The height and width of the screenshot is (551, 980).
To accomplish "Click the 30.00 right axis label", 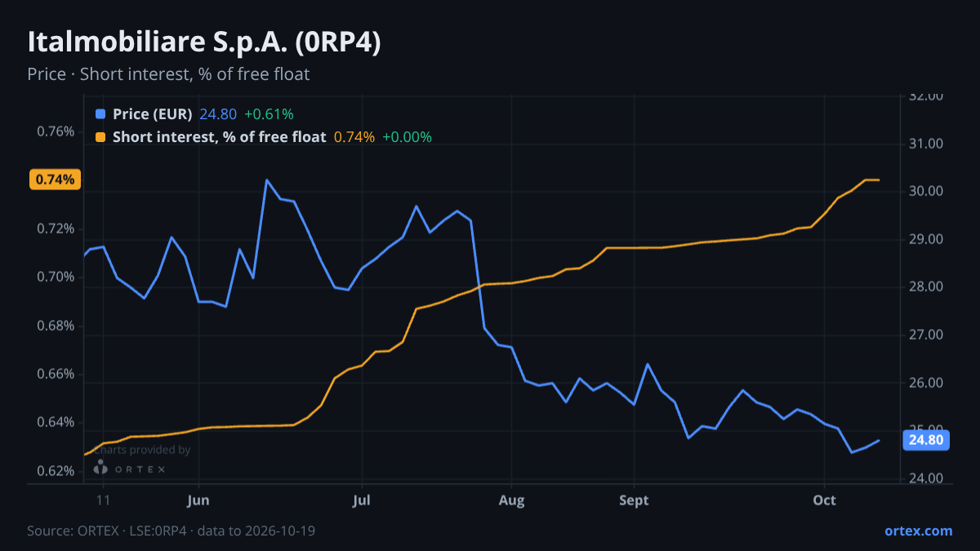I will click(x=926, y=192).
